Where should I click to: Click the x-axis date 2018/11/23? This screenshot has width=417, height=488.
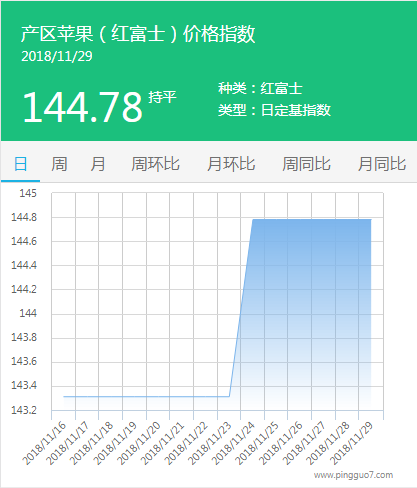(210, 443)
